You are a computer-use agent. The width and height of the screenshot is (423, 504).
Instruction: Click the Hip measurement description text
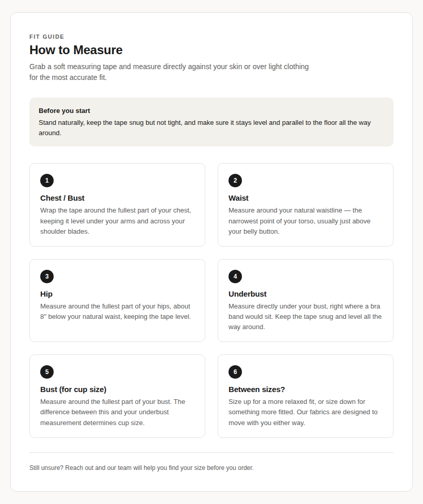tap(116, 311)
